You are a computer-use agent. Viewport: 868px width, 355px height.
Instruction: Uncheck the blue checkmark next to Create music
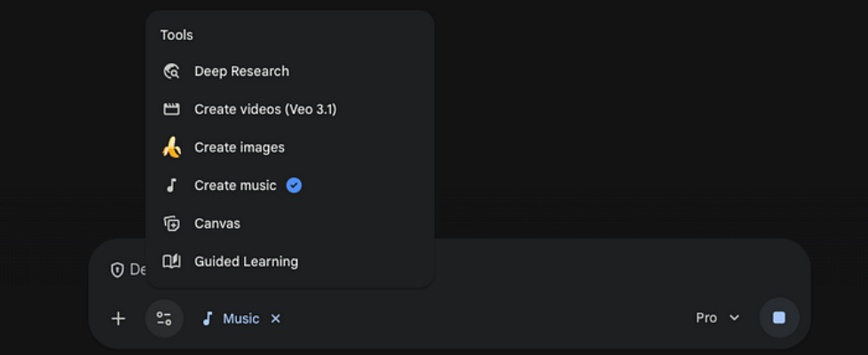click(x=294, y=185)
